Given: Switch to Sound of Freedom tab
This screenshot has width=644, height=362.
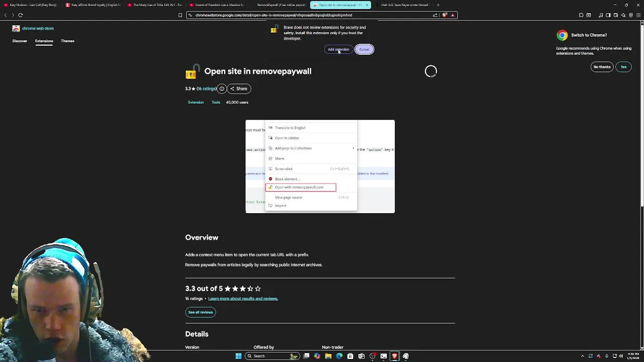Looking at the screenshot, I should [x=217, y=5].
